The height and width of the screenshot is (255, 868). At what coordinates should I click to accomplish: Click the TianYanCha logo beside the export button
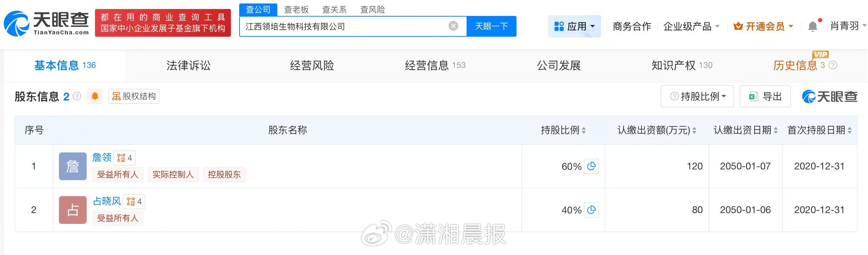tap(830, 96)
